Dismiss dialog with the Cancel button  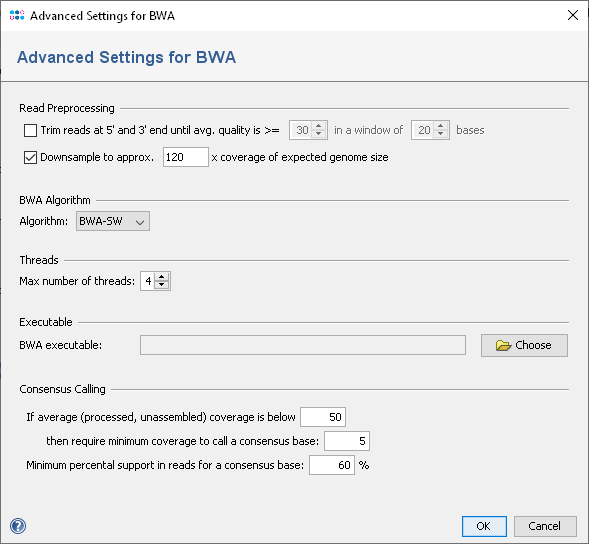point(545,526)
